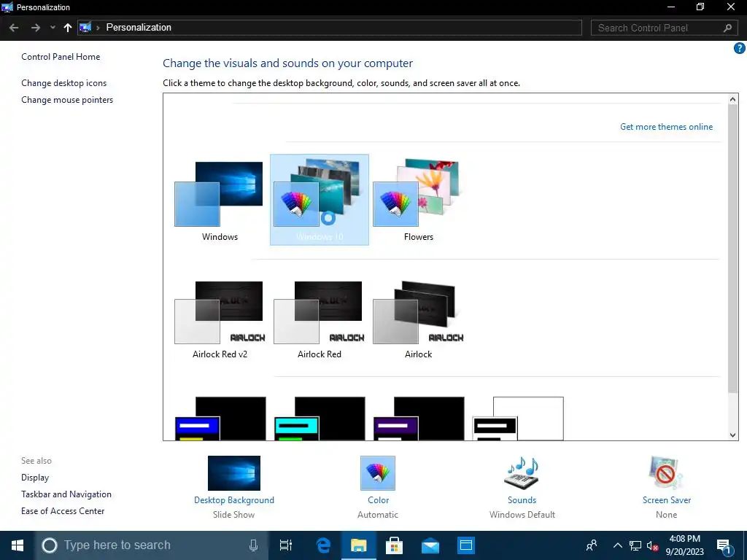Select the Flowers theme
Screen dimensions: 747x560
point(419,200)
